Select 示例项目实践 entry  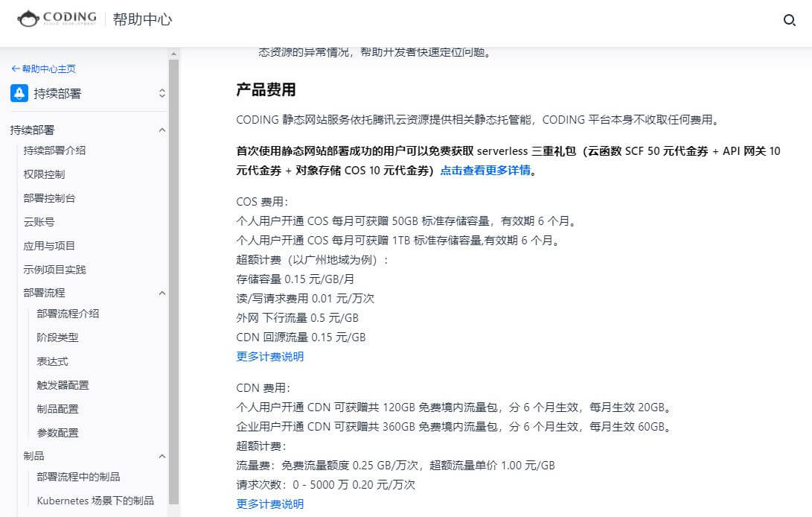pyautogui.click(x=54, y=270)
